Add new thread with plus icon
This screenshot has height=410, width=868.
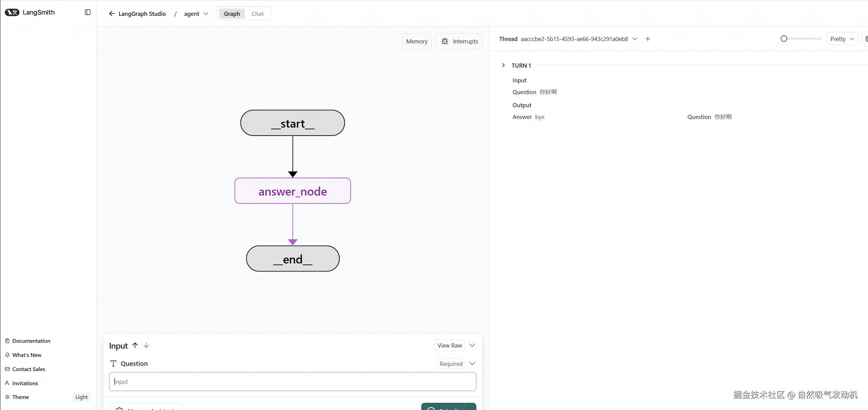pos(648,39)
